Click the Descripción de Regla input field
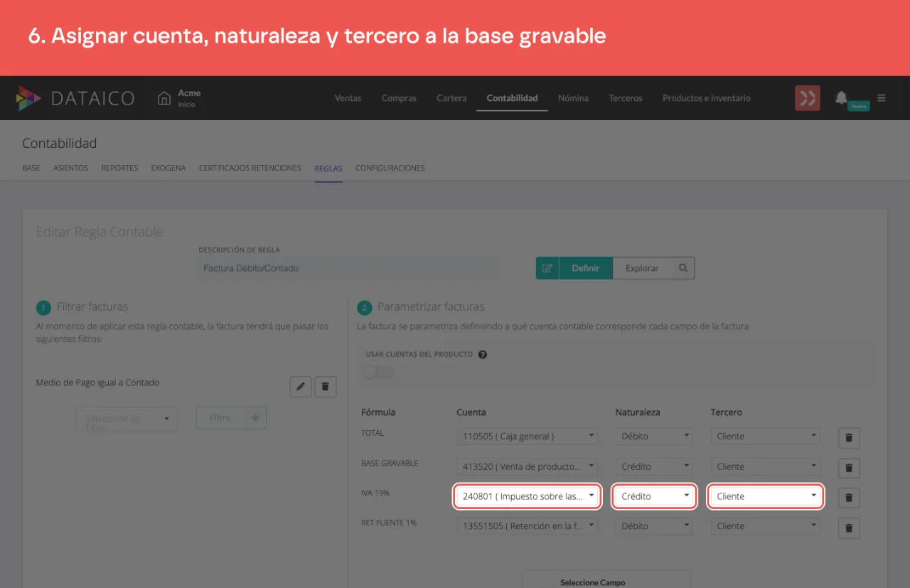 pos(348,268)
